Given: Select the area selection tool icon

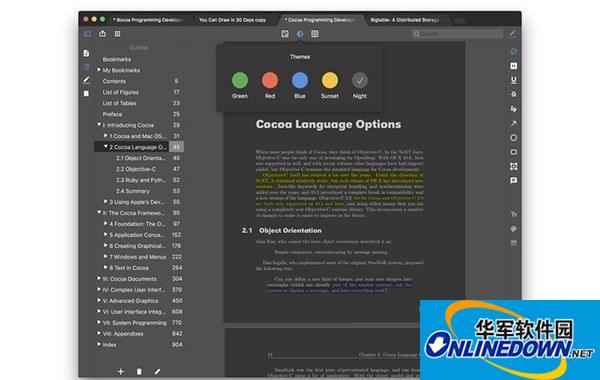Looking at the screenshot, I should coord(514,166).
